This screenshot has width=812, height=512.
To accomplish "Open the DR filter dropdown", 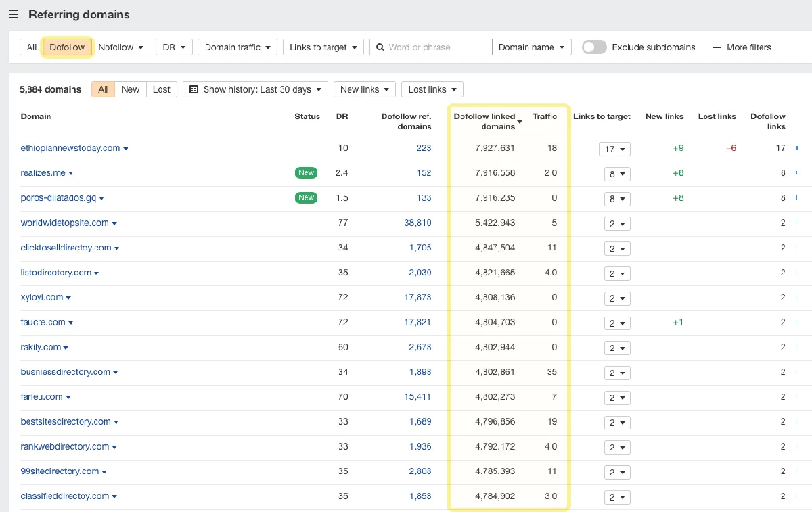I will point(174,47).
